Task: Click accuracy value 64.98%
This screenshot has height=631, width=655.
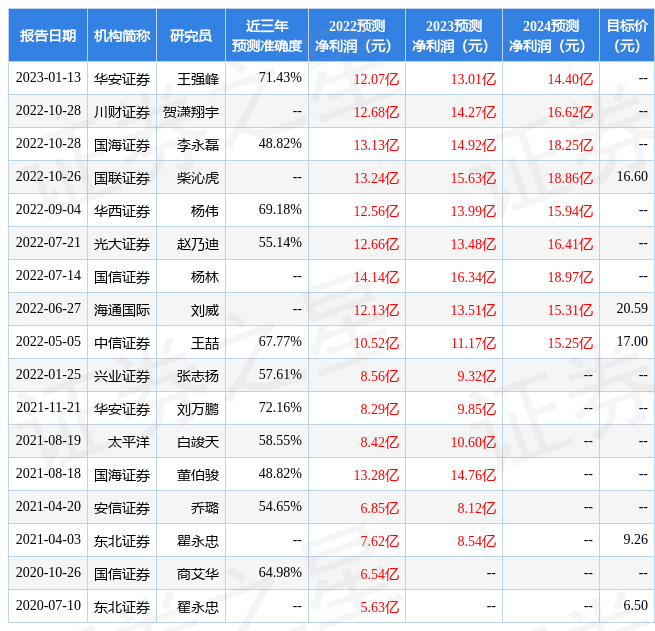Action: 280,573
